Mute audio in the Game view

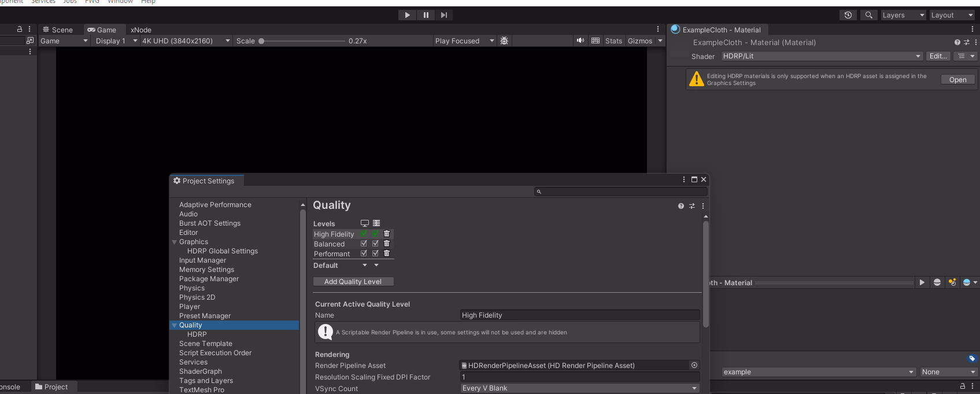580,40
